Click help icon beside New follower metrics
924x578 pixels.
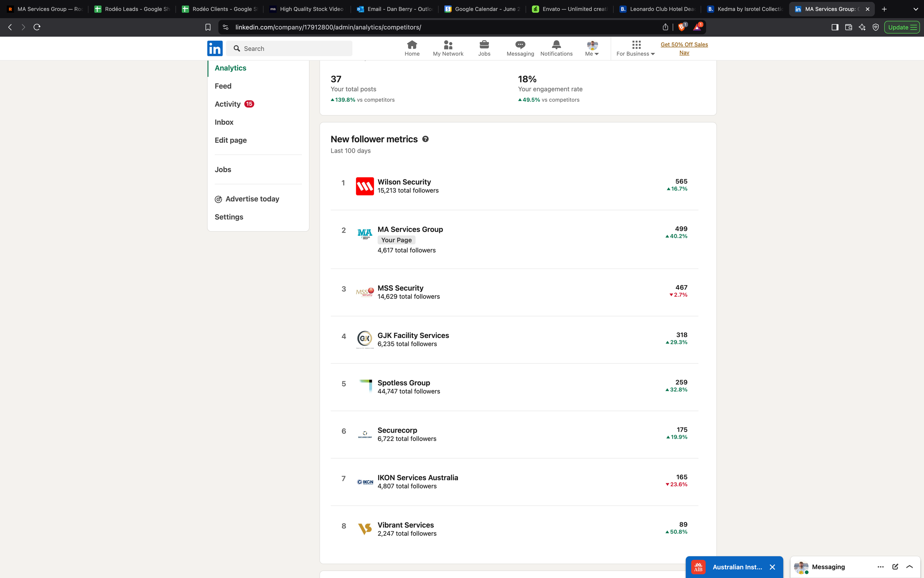[x=425, y=139]
